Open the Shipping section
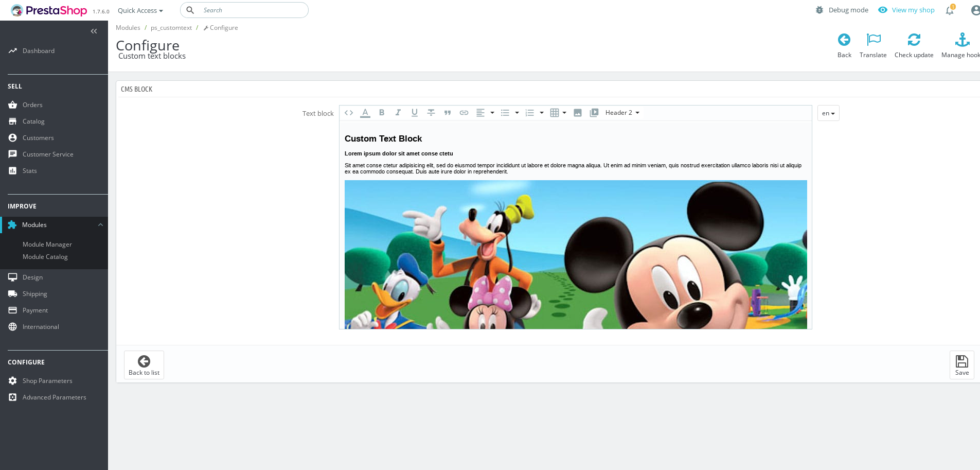This screenshot has height=470, width=980. [x=35, y=294]
